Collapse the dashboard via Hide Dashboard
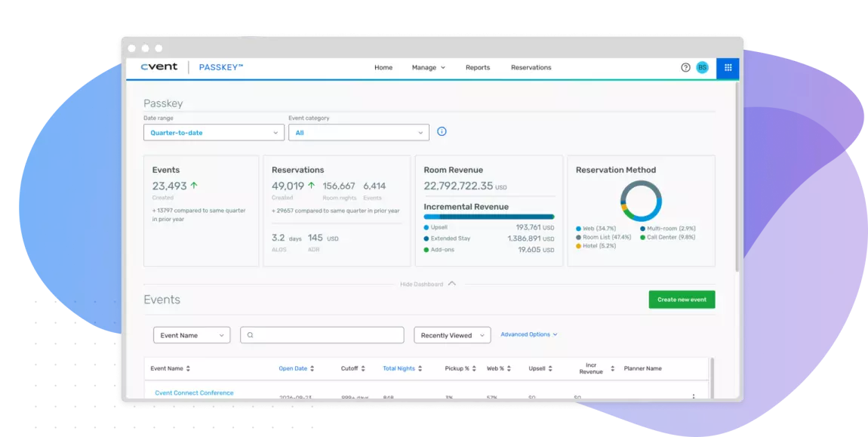This screenshot has height=437, width=868. (x=428, y=284)
